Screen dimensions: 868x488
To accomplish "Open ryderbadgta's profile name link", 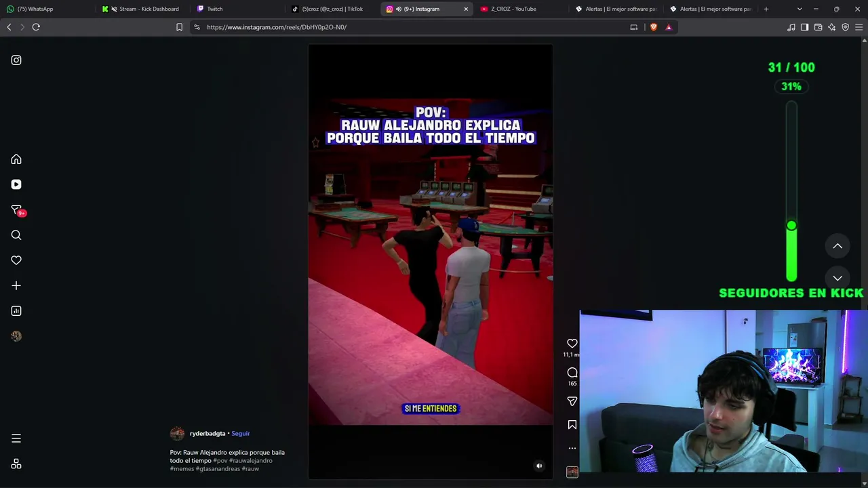I will tap(208, 434).
